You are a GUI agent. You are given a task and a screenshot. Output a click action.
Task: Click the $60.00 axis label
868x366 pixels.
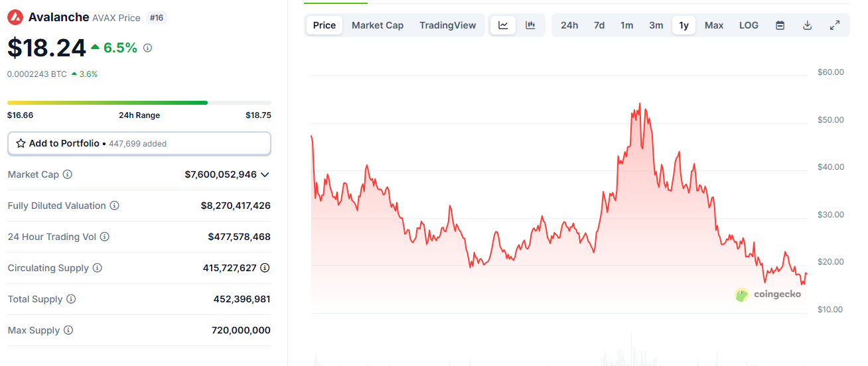tap(831, 72)
